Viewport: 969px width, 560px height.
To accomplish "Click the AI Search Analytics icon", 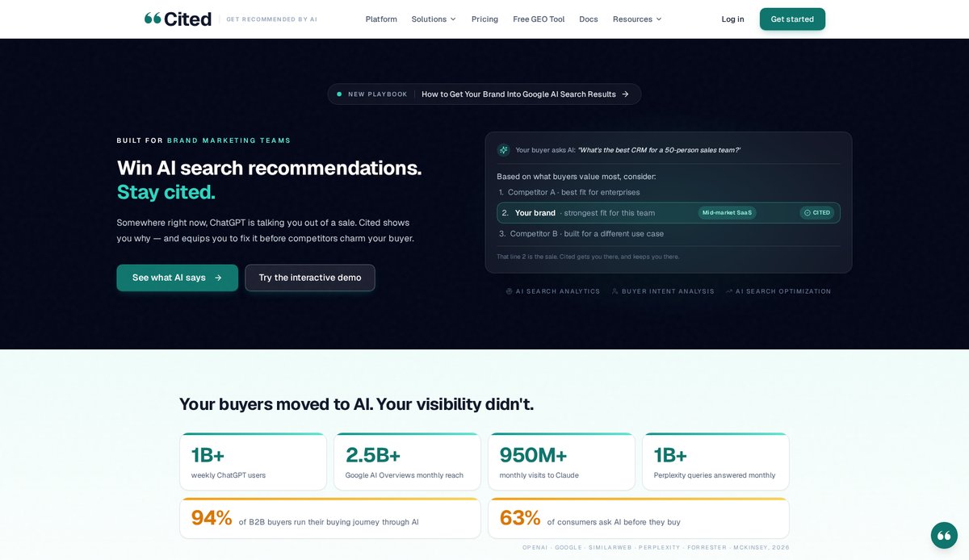I will 510,291.
